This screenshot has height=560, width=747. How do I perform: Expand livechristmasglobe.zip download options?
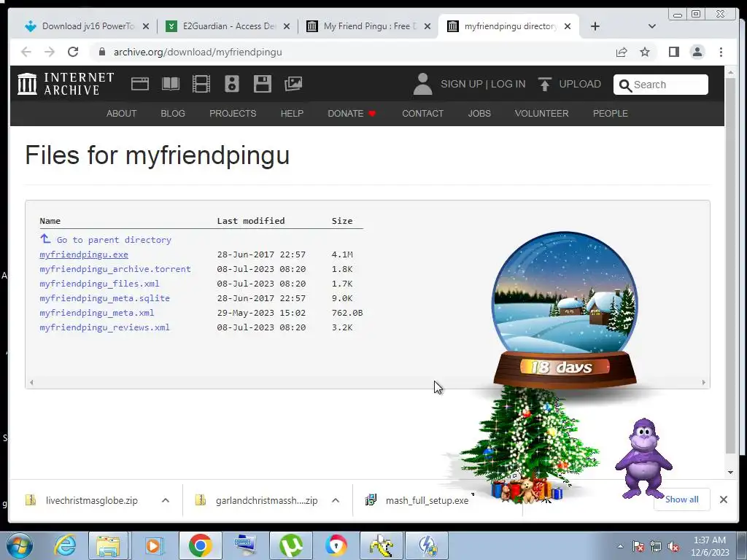coord(166,500)
